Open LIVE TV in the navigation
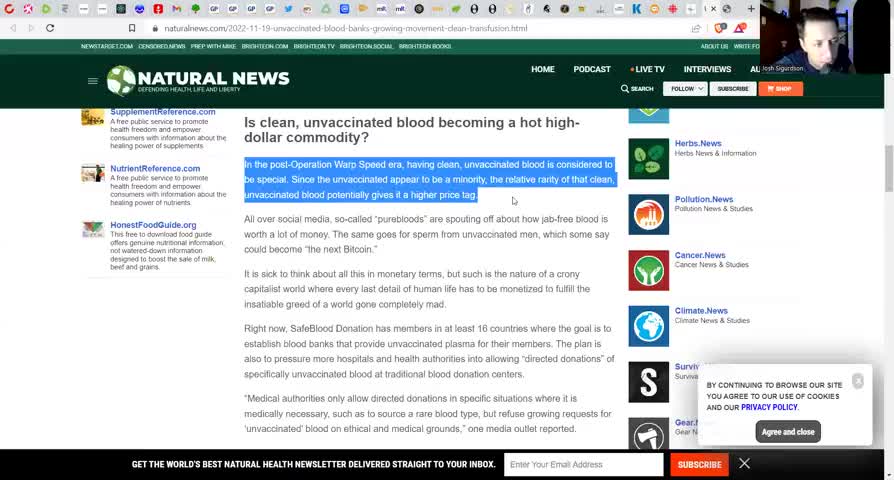Viewport: 894px width, 480px height. pyautogui.click(x=648, y=69)
